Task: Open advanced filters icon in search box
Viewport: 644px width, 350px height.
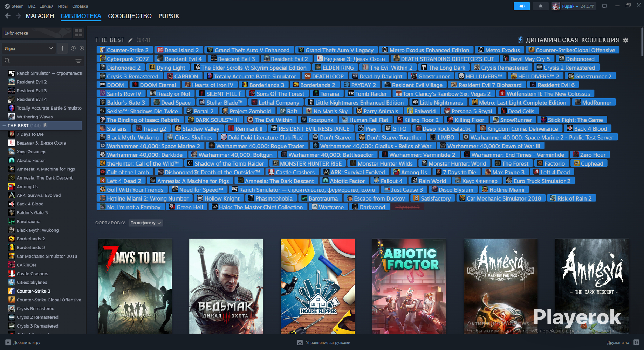Action: 78,61
